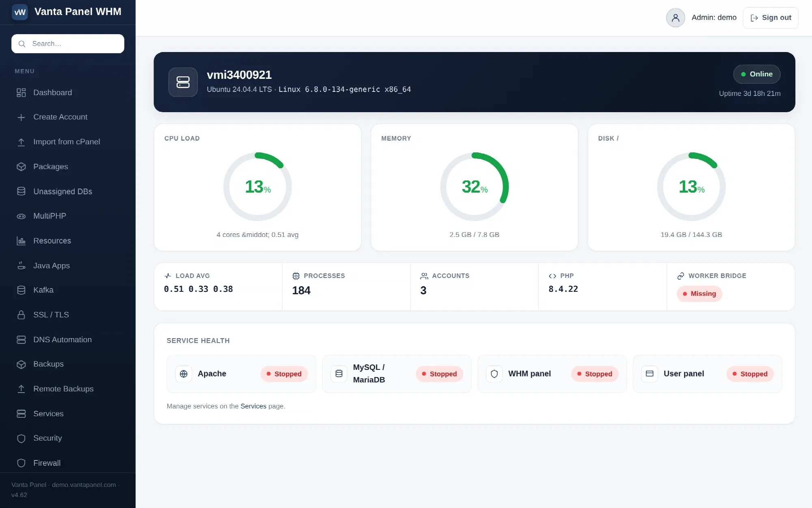
Task: Click the Online status badge
Action: point(757,74)
